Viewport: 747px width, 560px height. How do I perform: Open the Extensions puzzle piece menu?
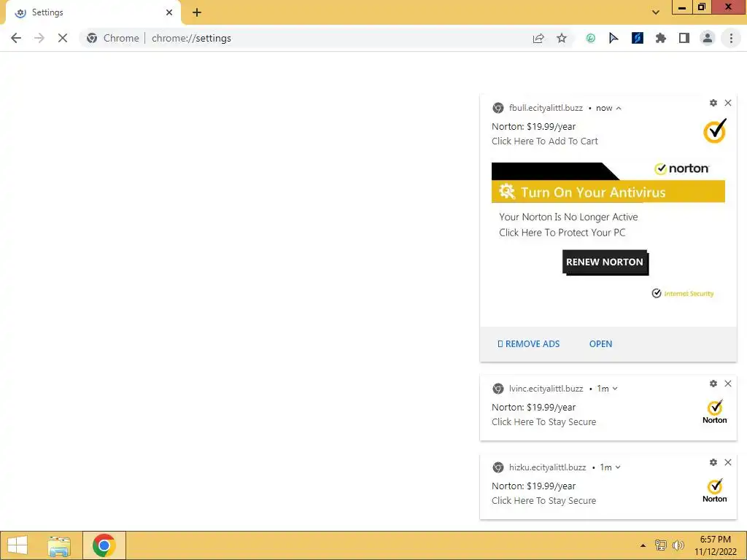point(661,38)
